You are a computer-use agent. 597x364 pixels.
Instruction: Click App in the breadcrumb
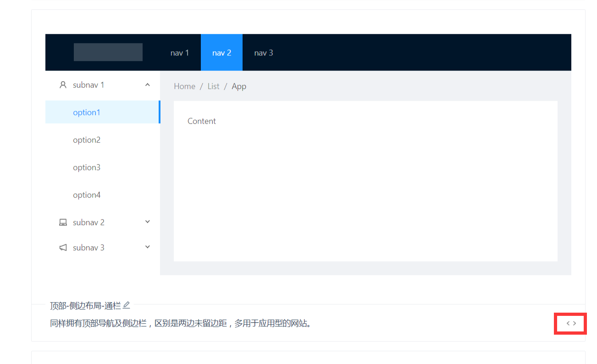239,86
